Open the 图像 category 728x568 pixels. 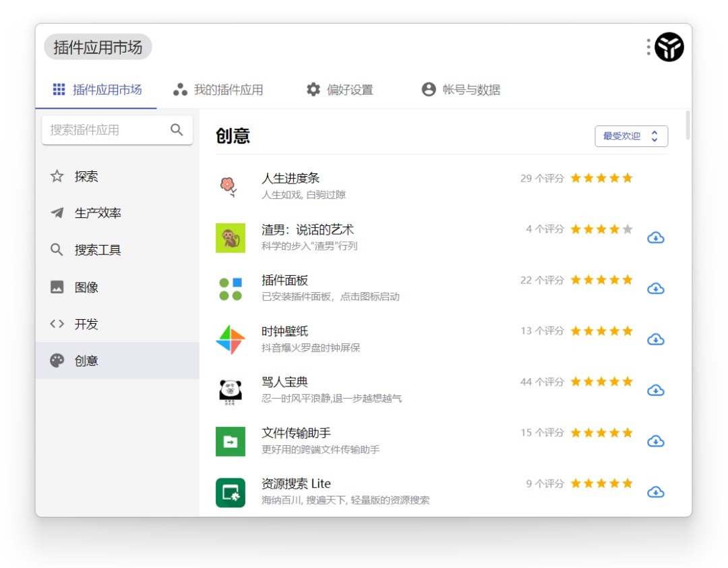86,287
